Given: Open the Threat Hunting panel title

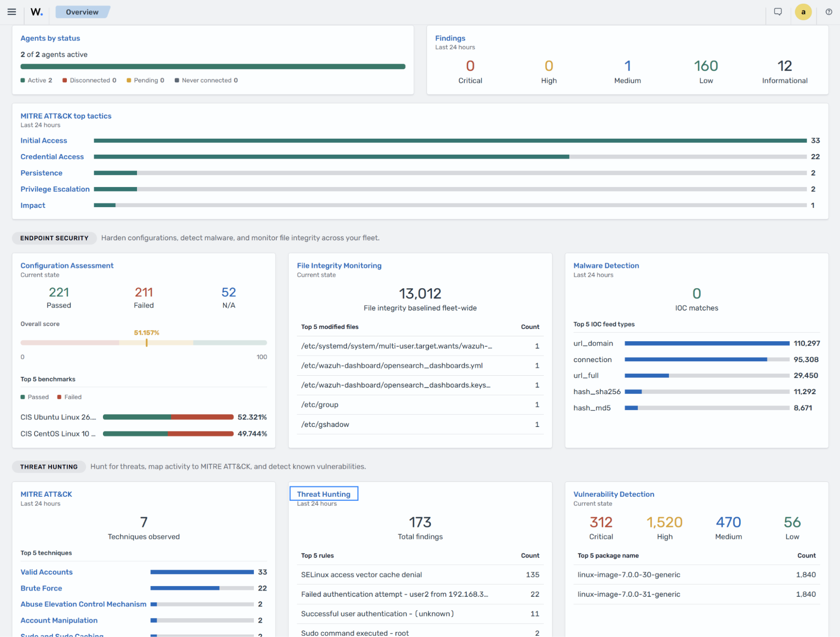Looking at the screenshot, I should (324, 494).
